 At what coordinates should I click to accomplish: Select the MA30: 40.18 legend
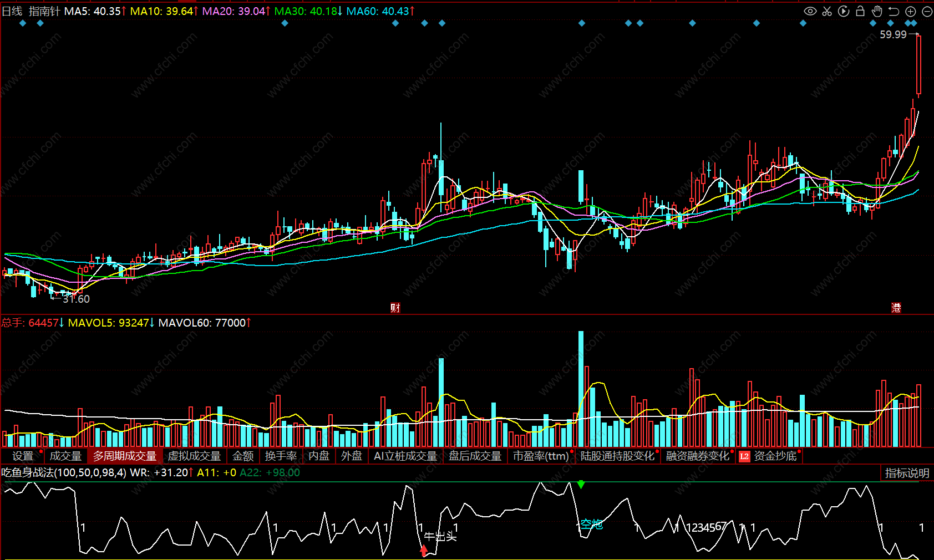(x=308, y=11)
